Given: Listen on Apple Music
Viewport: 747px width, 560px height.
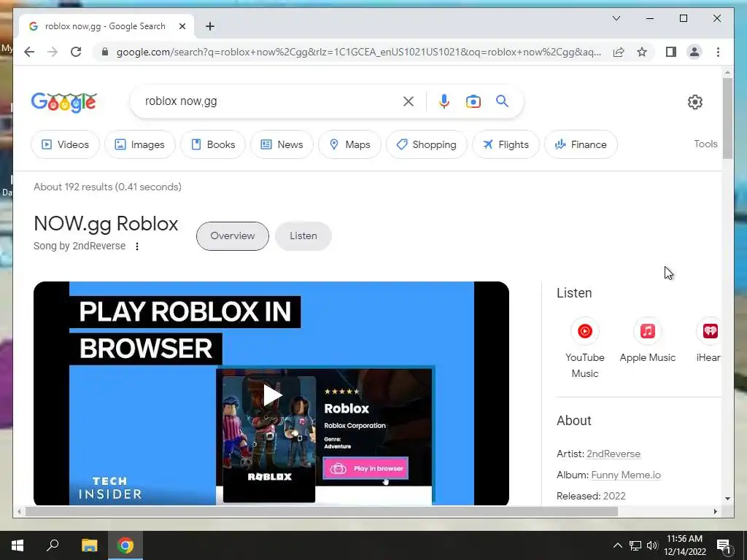Looking at the screenshot, I should click(648, 341).
